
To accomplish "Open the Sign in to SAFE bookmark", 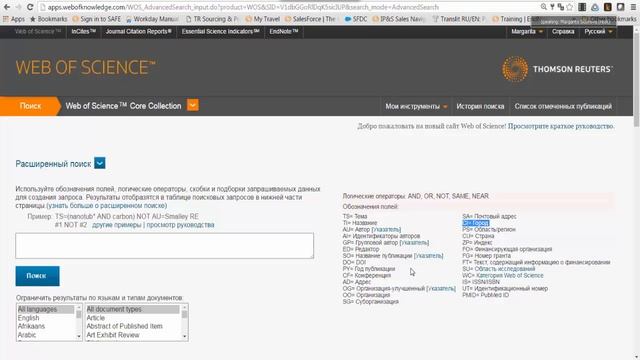I will [x=97, y=19].
